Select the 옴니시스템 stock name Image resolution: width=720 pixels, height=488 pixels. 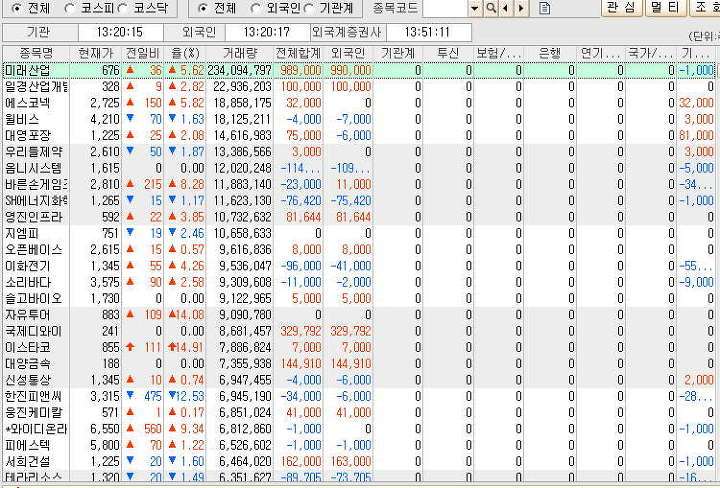33,168
